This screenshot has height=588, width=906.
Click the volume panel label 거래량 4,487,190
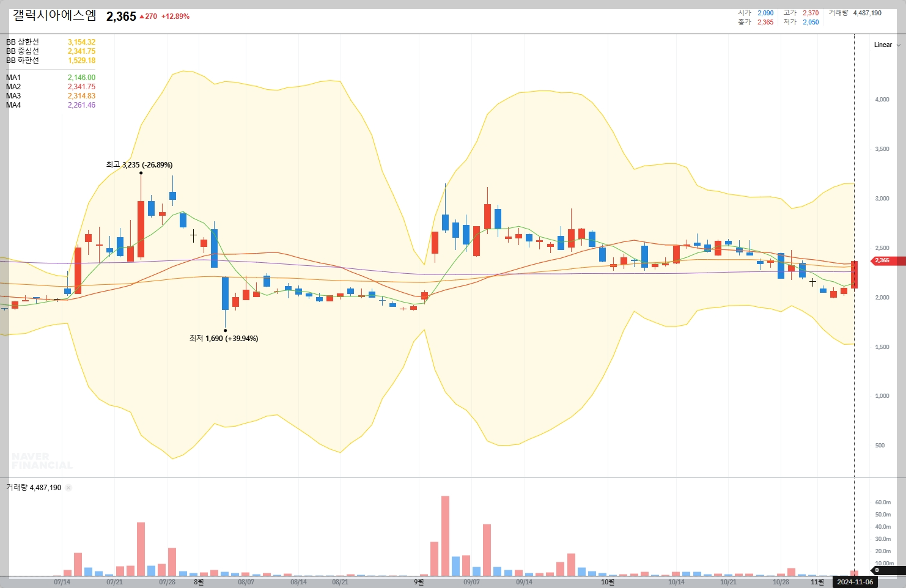click(x=34, y=488)
